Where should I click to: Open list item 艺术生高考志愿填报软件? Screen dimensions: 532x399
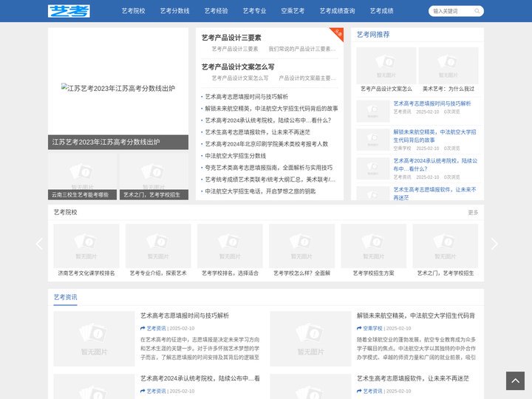pos(258,132)
